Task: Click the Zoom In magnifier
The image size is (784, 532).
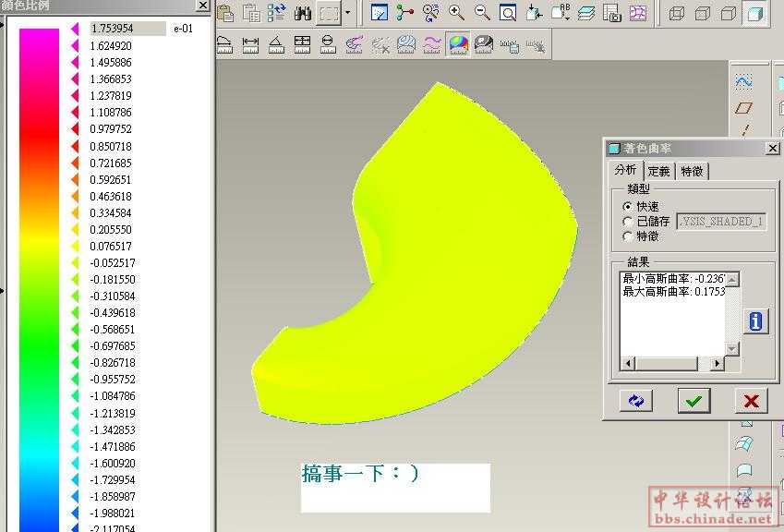Action: [456, 13]
